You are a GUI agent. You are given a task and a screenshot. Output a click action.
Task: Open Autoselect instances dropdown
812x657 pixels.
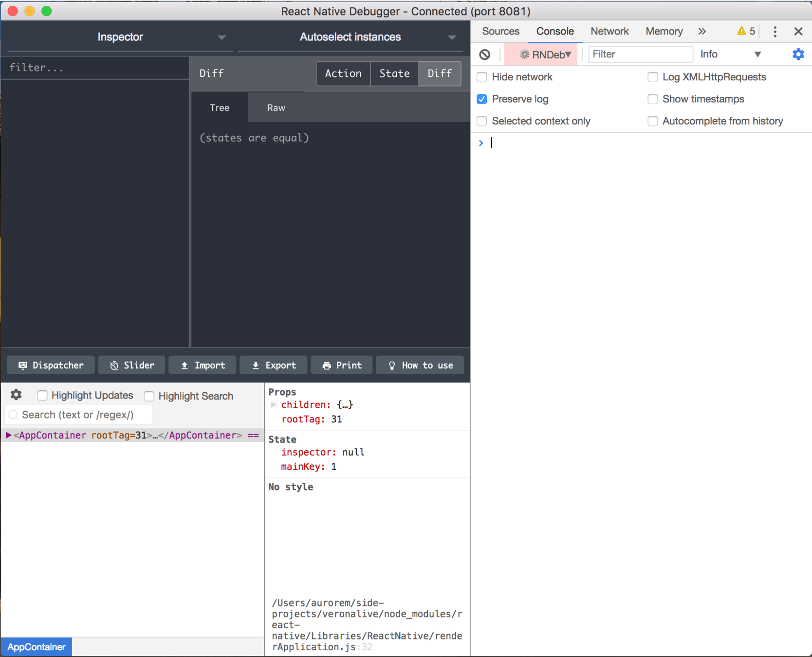pyautogui.click(x=350, y=37)
